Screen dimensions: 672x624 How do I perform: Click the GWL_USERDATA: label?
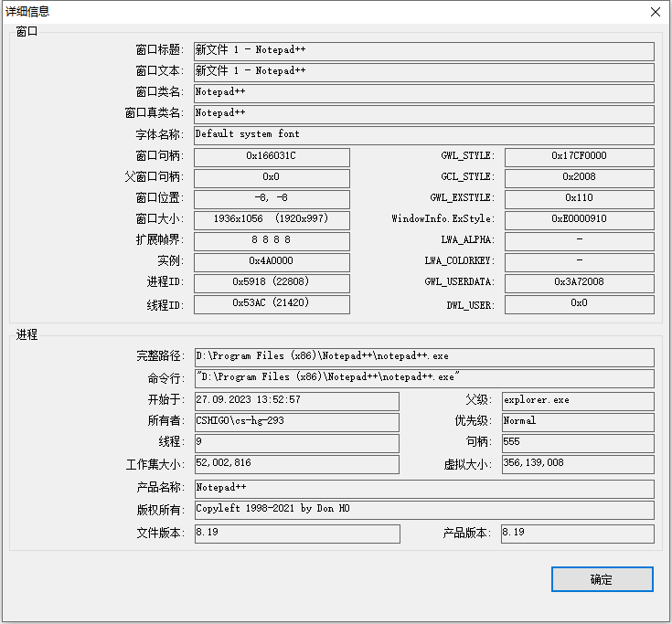click(459, 281)
